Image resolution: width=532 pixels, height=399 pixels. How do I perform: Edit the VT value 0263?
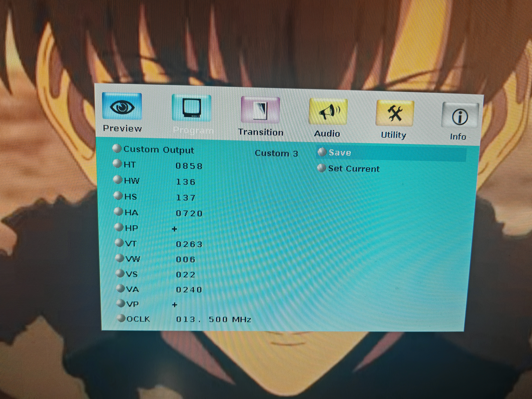(x=189, y=244)
